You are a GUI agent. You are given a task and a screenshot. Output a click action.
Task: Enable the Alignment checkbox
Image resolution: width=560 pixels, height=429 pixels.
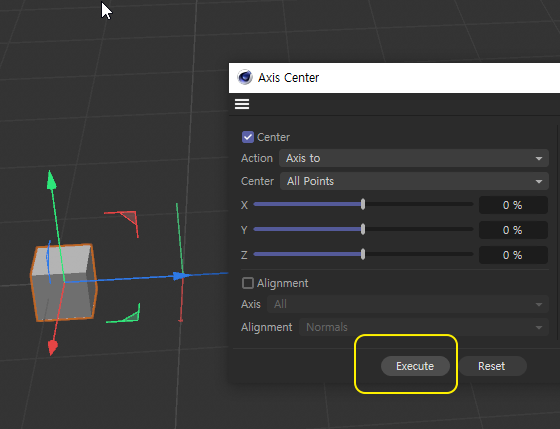click(248, 283)
